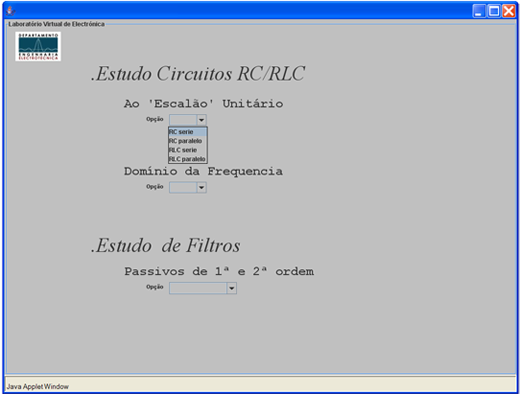The image size is (520, 394).
Task: Expand the Passivos de 1ª e 2ª ordem dropdown arrow
Action: click(x=232, y=288)
